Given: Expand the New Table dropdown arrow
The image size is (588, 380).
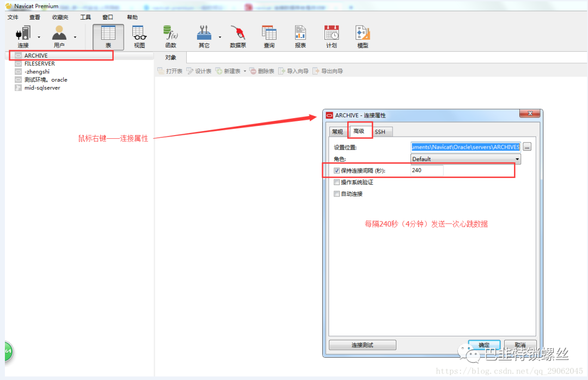Looking at the screenshot, I should 245,71.
